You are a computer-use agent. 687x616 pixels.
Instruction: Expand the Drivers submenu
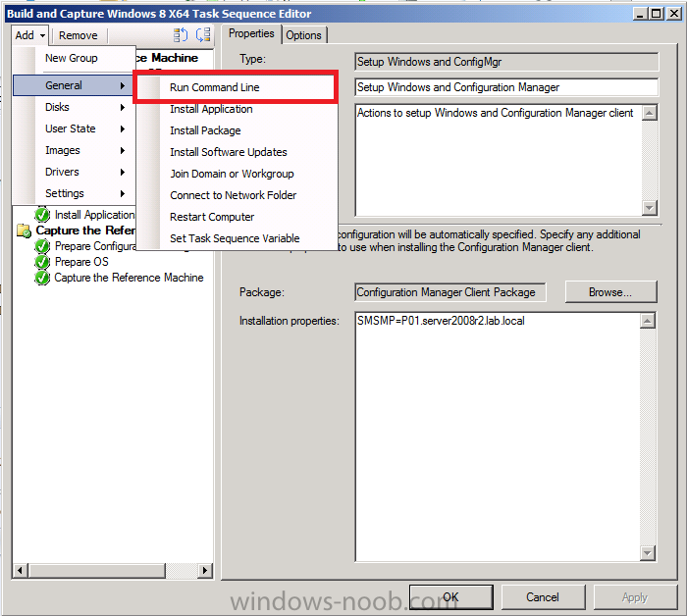[x=74, y=172]
